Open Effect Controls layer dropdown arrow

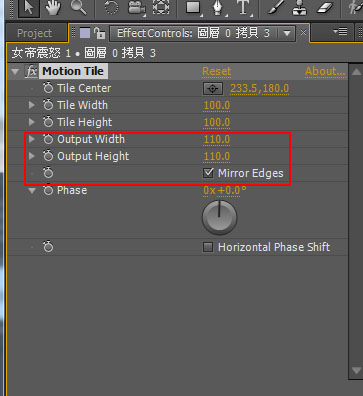tap(287, 33)
